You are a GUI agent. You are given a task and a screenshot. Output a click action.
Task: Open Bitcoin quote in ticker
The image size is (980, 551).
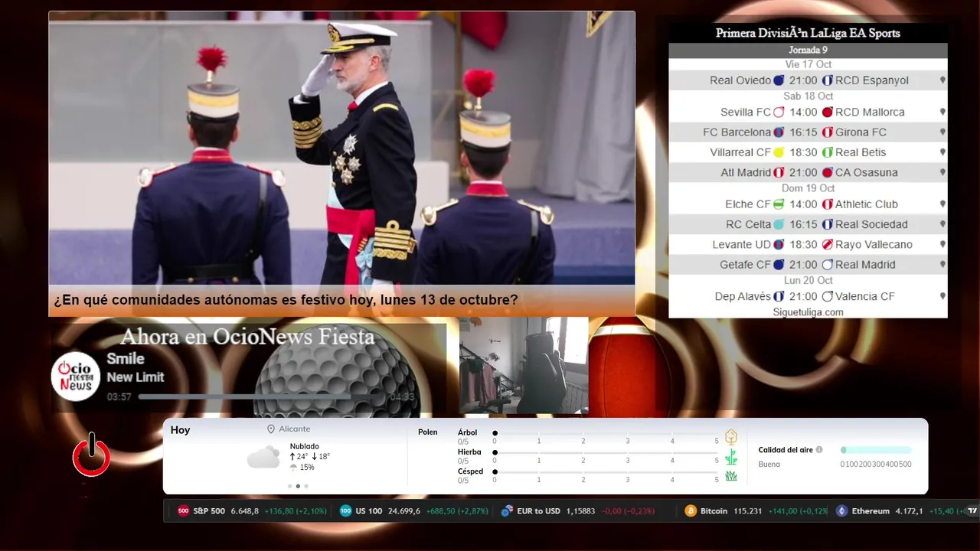[756, 511]
